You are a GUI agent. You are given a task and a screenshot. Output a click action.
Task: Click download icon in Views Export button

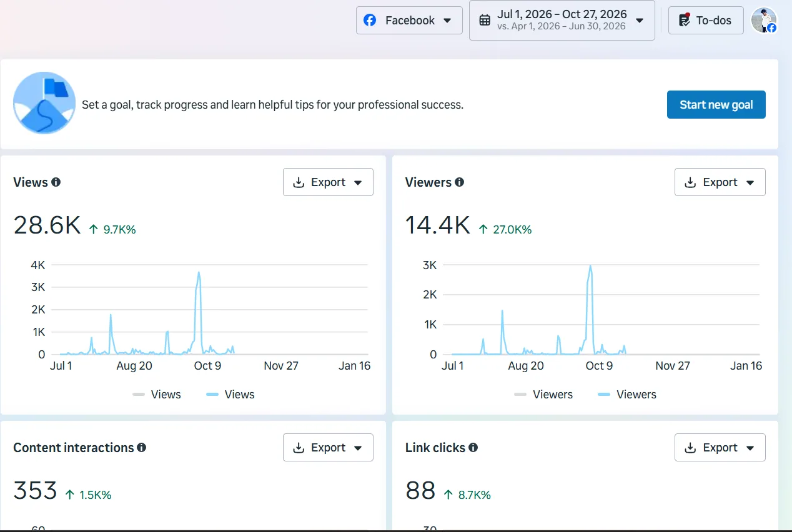tap(299, 182)
